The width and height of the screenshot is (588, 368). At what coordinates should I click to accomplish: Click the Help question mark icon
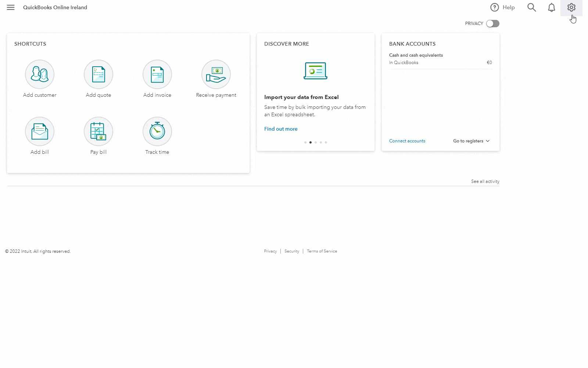(495, 7)
